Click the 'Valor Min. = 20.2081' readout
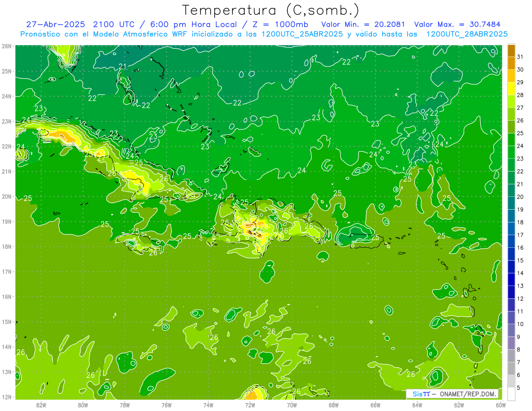 pyautogui.click(x=364, y=24)
